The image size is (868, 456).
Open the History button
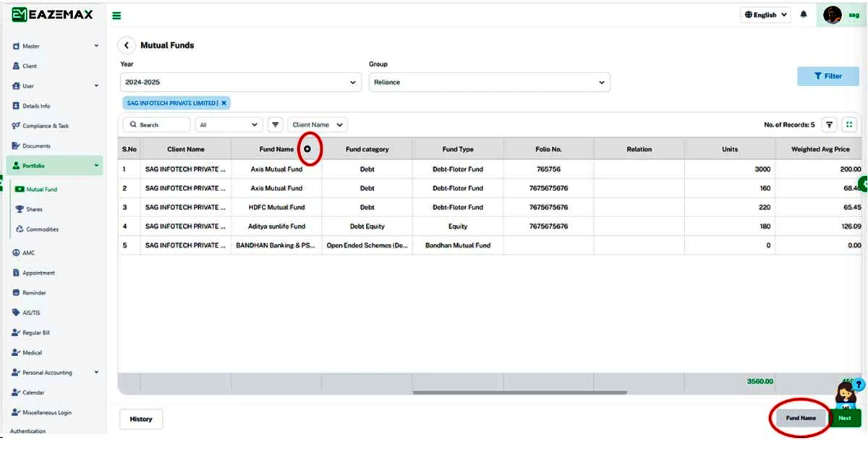tap(141, 419)
